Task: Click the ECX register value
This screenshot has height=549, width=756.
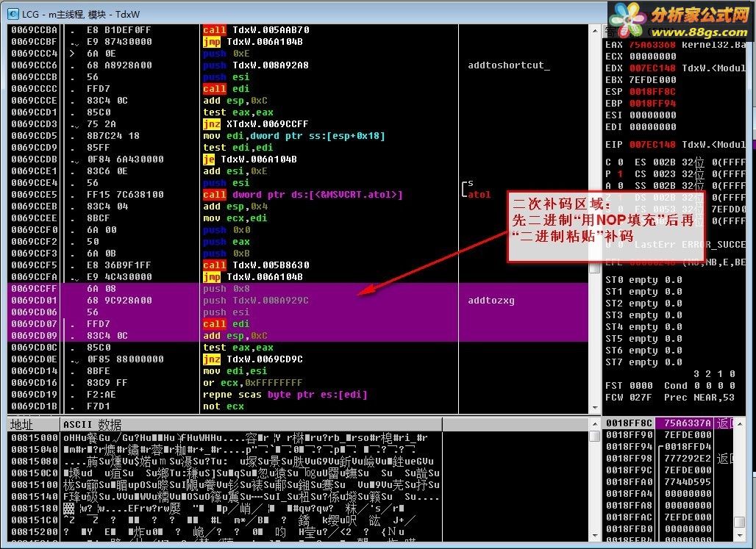Action: tap(652, 57)
